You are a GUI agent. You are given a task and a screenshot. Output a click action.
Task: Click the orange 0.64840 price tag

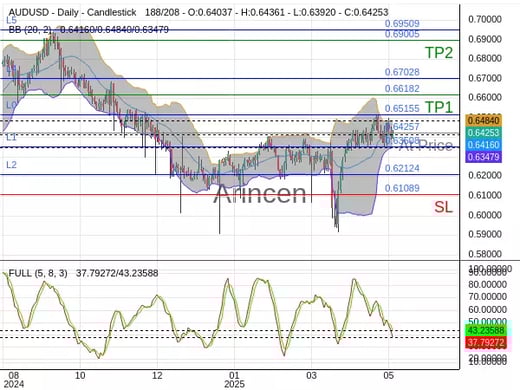483,120
